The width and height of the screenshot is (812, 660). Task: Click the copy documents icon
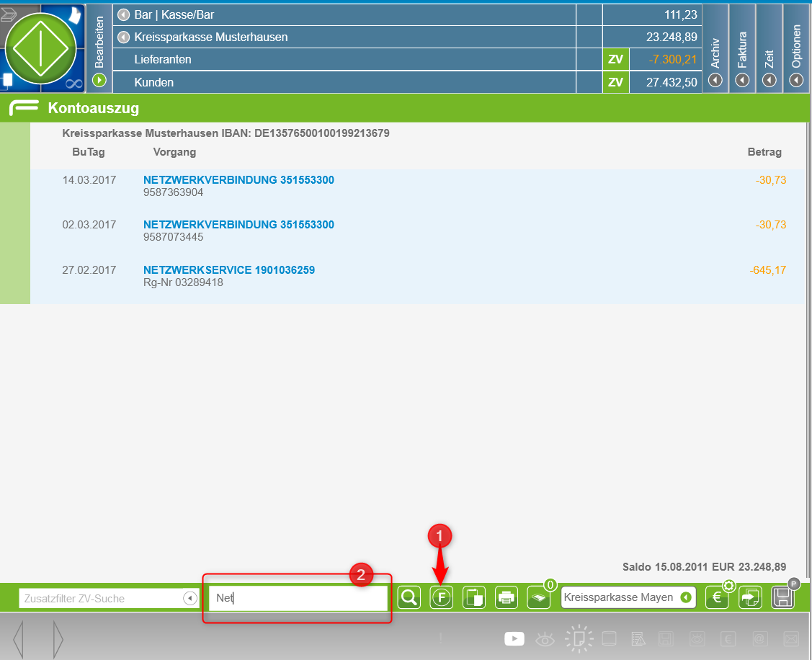click(473, 598)
